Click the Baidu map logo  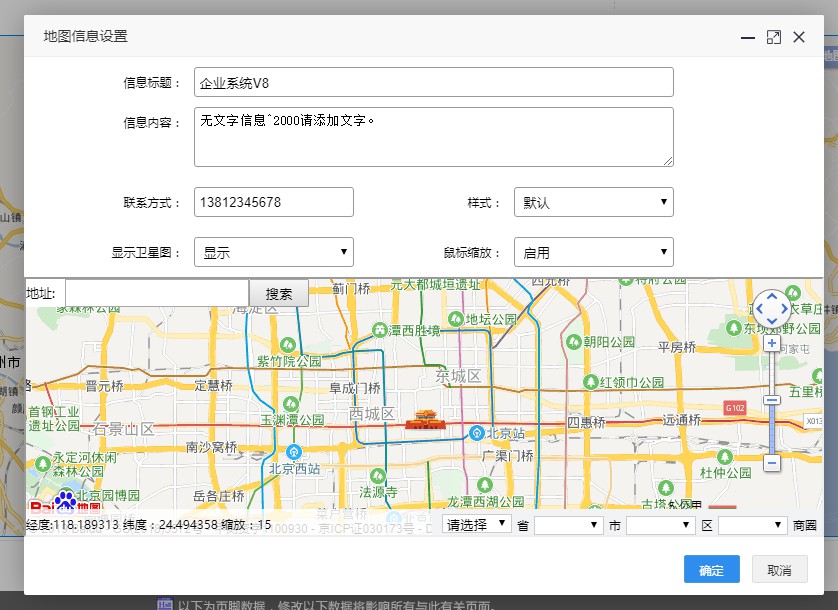65,503
